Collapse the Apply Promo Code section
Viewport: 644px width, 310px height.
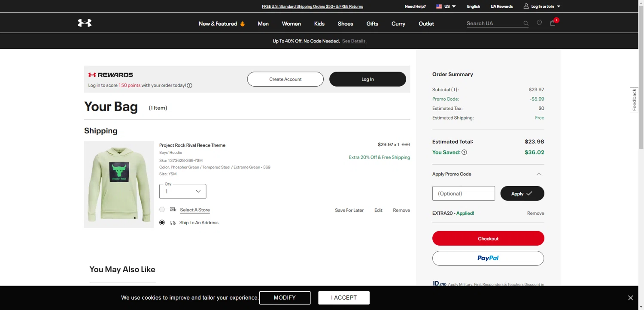click(x=539, y=174)
